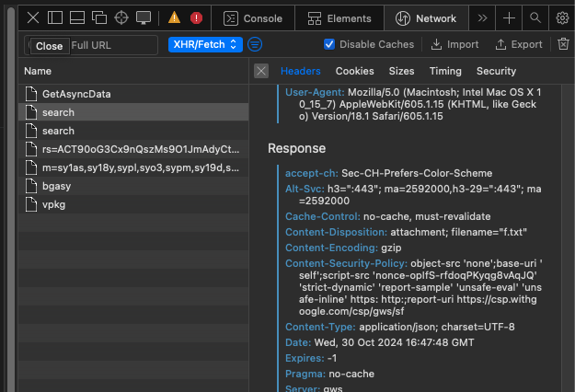The width and height of the screenshot is (575, 392).
Task: Select the GetAsyncData request
Action: click(x=133, y=94)
